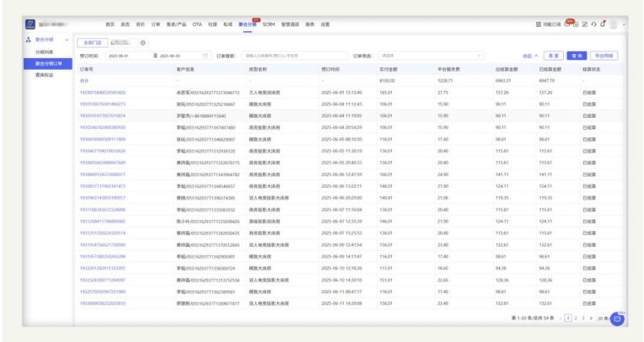The width and height of the screenshot is (644, 342).
Task: Select the 全部门店 tab
Action: [93, 43]
